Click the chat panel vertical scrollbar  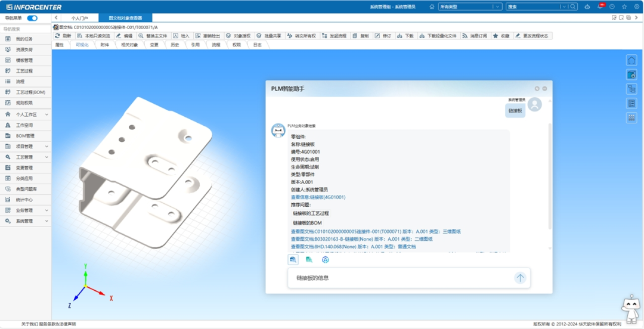[x=550, y=176]
